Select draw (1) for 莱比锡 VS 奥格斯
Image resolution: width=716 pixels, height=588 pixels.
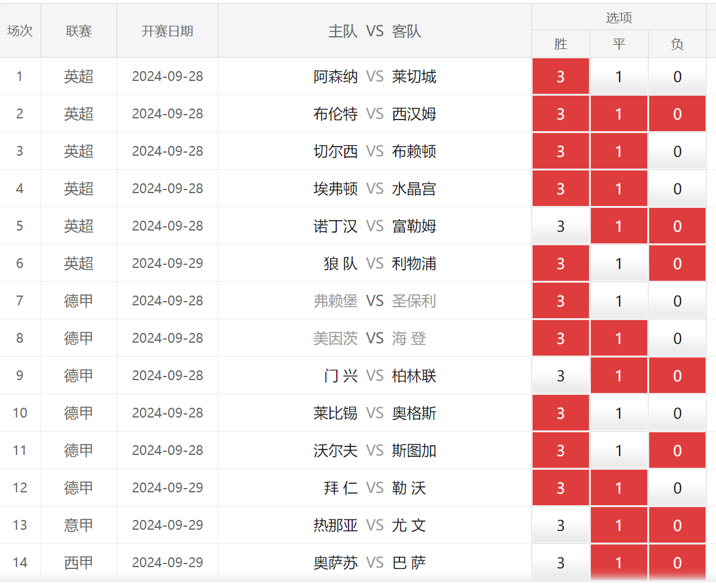tap(618, 413)
